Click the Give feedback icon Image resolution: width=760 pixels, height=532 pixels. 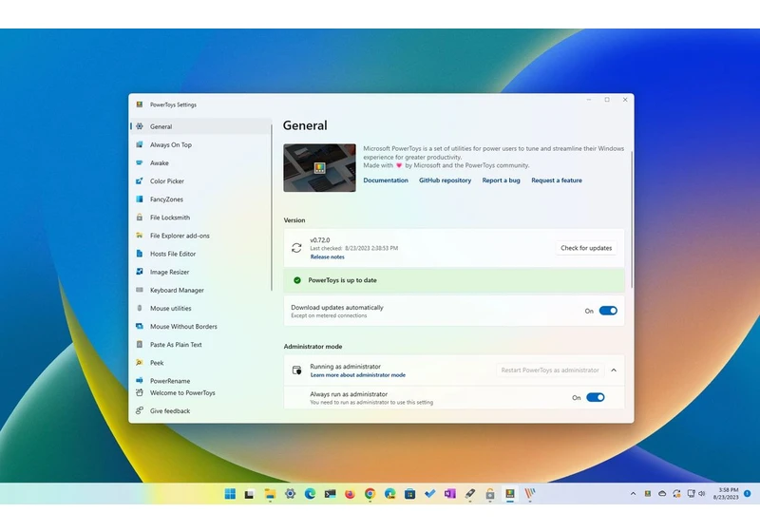pos(140,410)
